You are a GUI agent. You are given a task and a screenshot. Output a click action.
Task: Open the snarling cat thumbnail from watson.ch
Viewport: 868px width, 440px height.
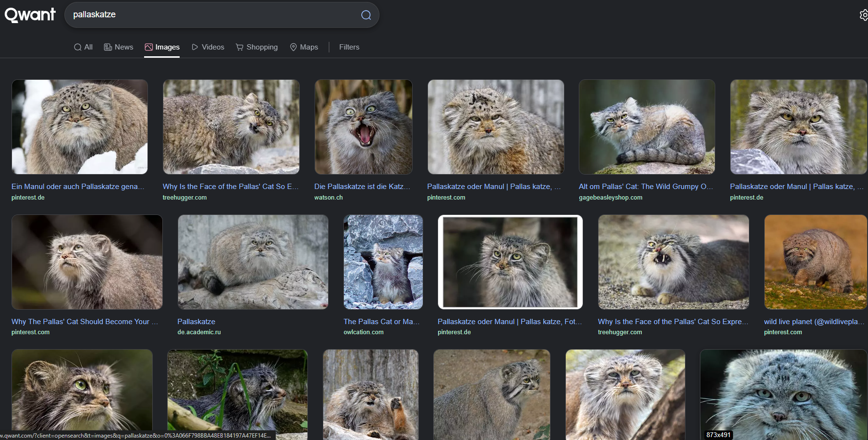pyautogui.click(x=363, y=127)
